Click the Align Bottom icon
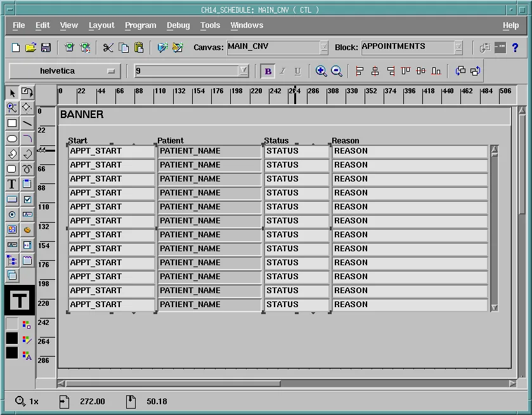Screen dimensions: 532x415 [x=436, y=71]
